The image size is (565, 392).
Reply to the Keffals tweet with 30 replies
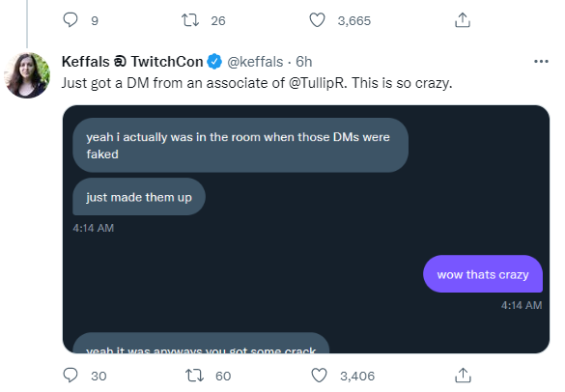[x=71, y=376]
